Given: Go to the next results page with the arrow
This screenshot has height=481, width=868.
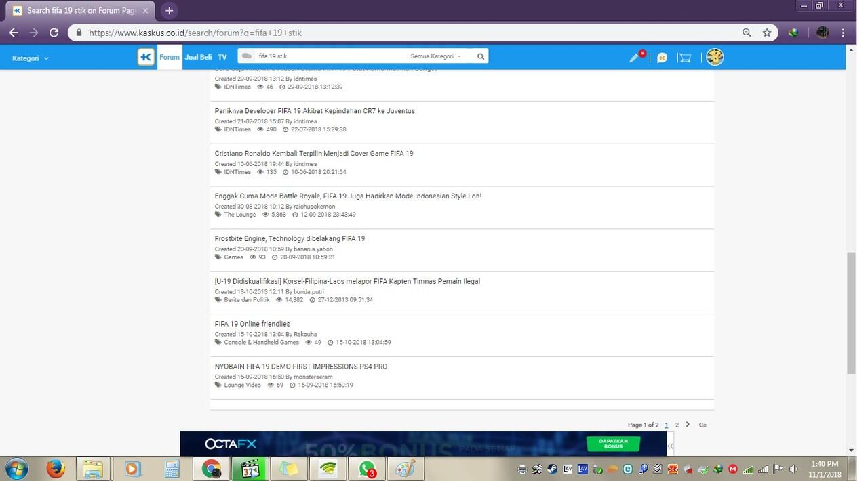Looking at the screenshot, I should pos(688,425).
